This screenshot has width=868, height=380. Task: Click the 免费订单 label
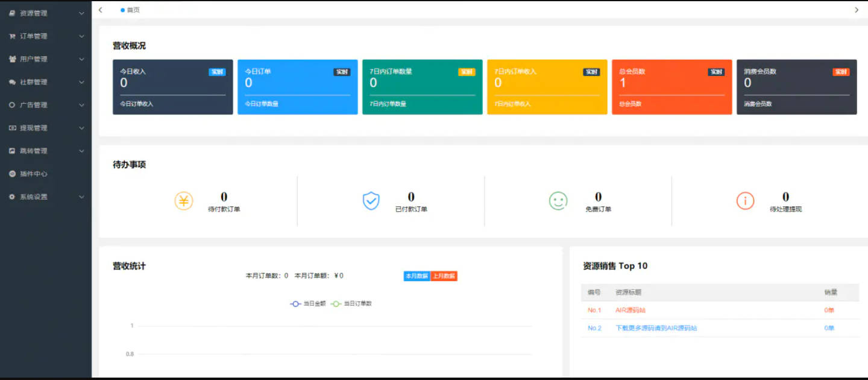598,209
